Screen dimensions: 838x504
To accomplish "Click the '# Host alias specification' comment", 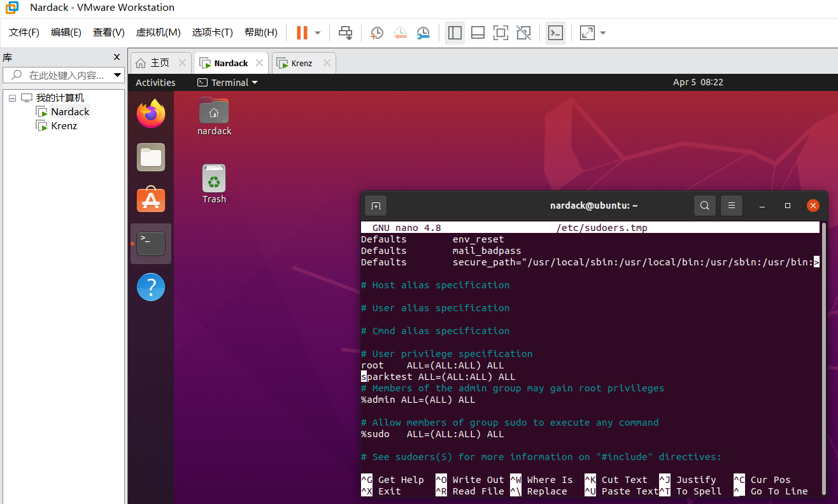I will [436, 285].
